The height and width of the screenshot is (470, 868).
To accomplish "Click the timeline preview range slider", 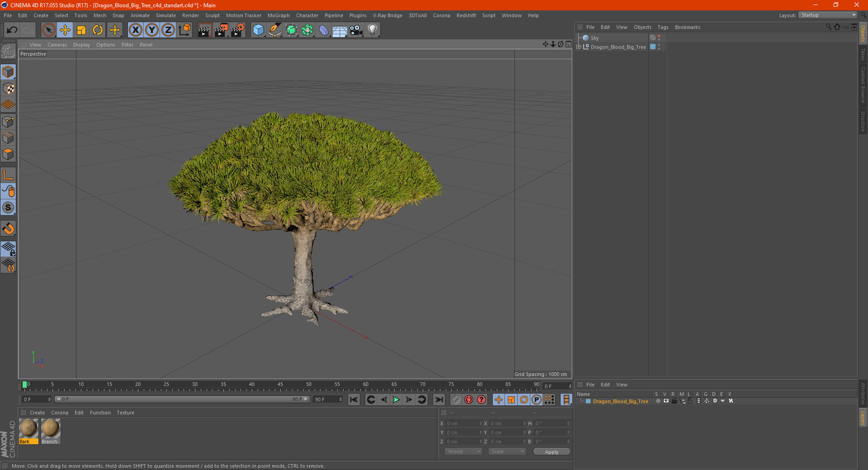I will 183,399.
